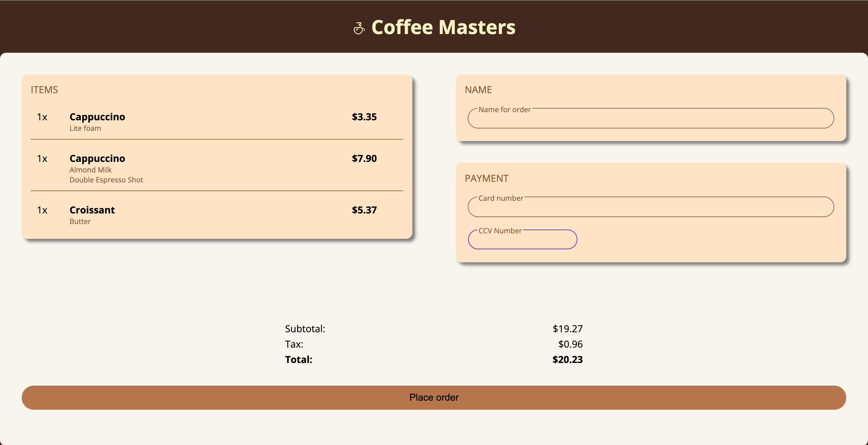Image resolution: width=868 pixels, height=445 pixels.
Task: Click the ITEMS panel heading
Action: click(x=44, y=90)
